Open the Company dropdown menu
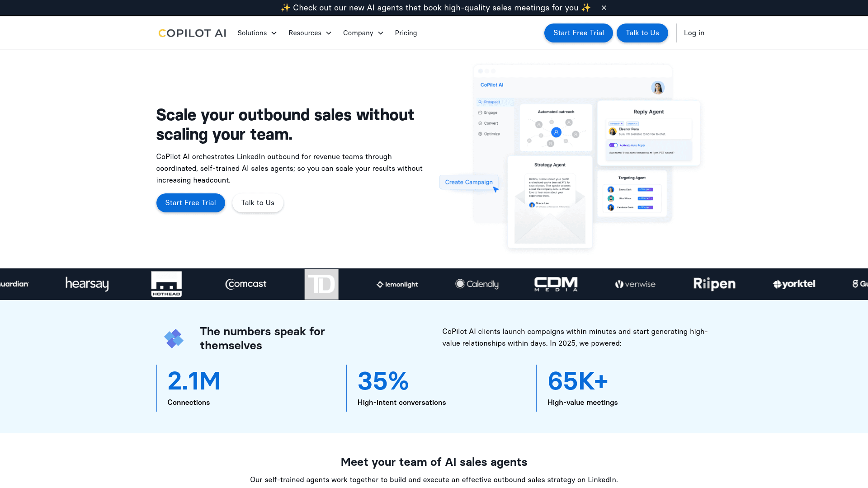This screenshot has height=488, width=868. tap(363, 33)
